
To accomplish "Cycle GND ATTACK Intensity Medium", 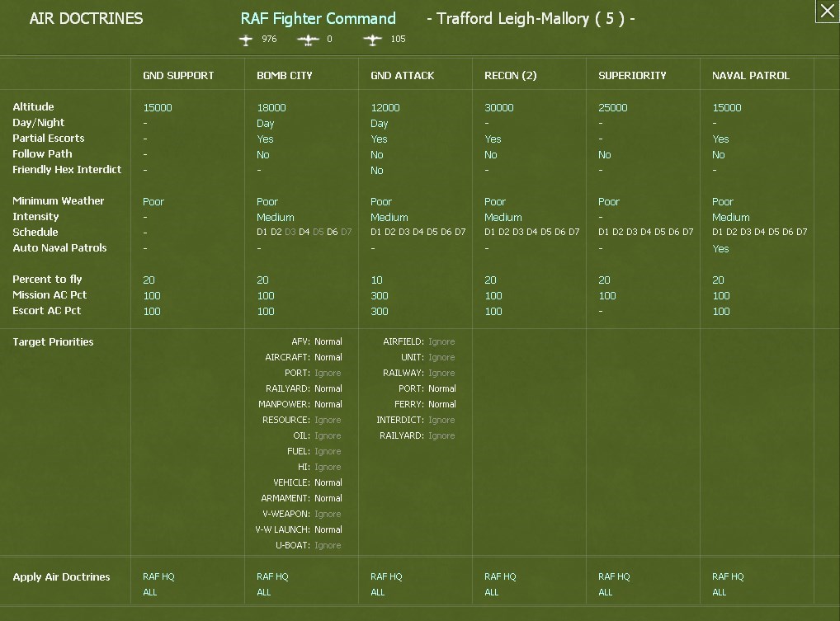I will point(389,218).
